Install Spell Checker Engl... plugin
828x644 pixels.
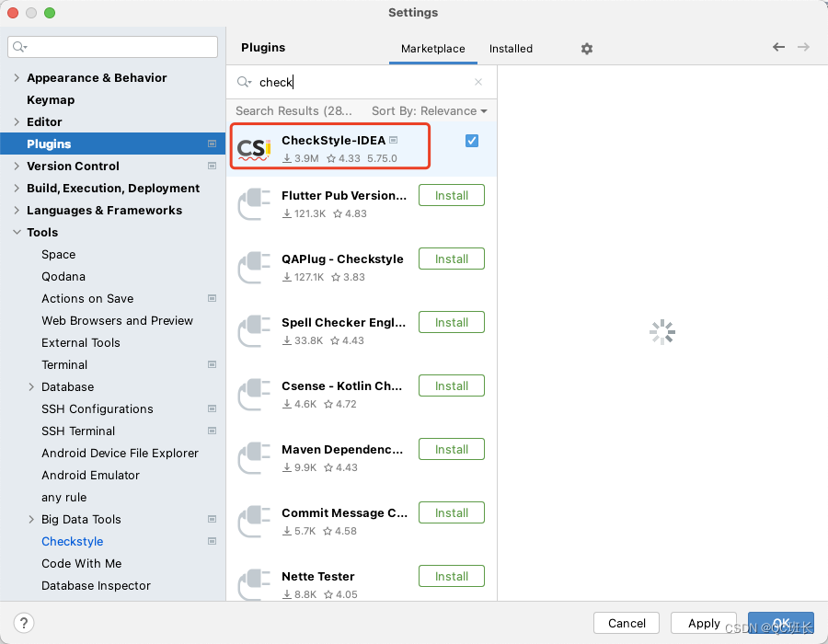click(x=452, y=322)
